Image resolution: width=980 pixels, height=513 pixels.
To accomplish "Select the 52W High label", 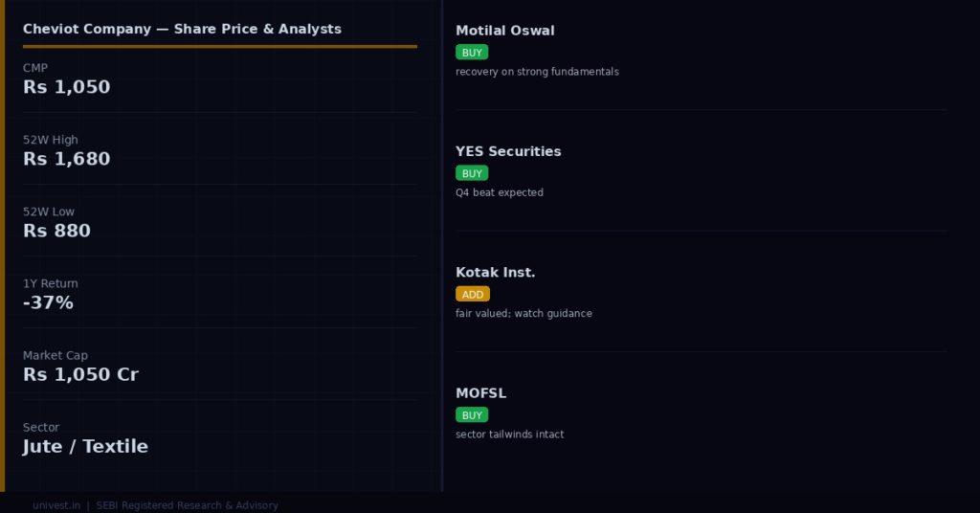I will tap(51, 140).
